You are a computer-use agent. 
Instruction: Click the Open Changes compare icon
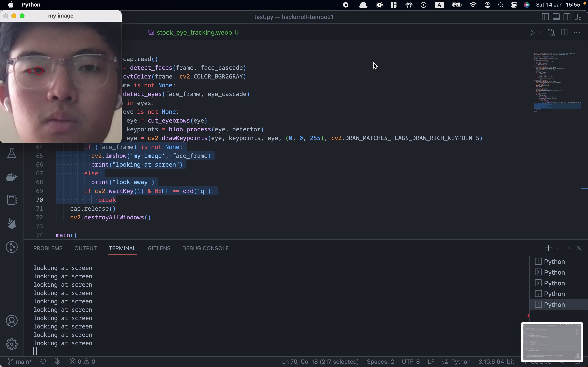(x=551, y=33)
